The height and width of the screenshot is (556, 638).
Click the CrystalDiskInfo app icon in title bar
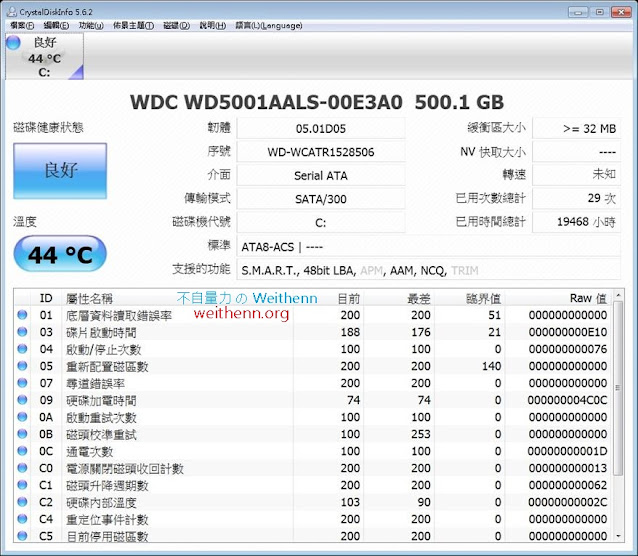coord(11,11)
